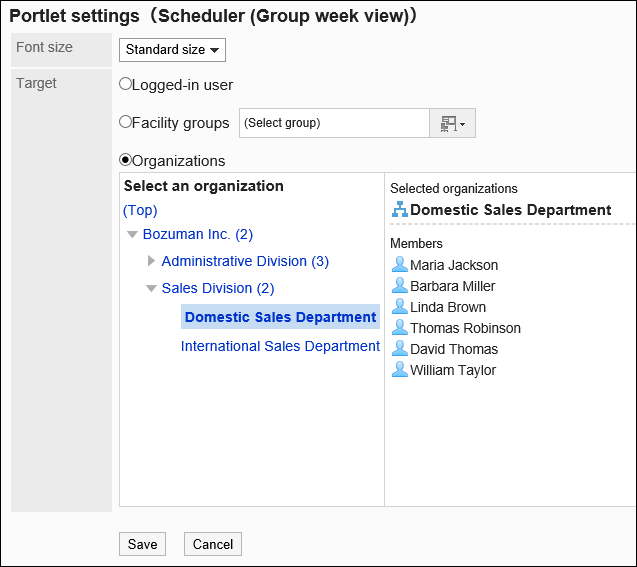The height and width of the screenshot is (567, 637).
Task: Collapse the Bozuman Inc. tree node
Action: tap(132, 235)
